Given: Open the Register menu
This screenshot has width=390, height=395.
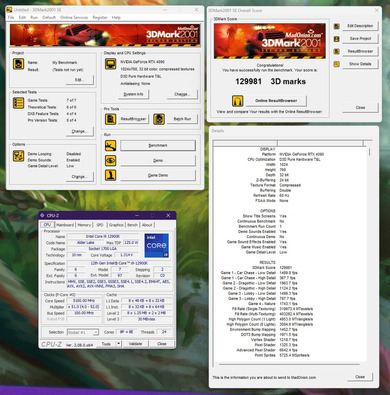Looking at the screenshot, I should pyautogui.click(x=100, y=17).
